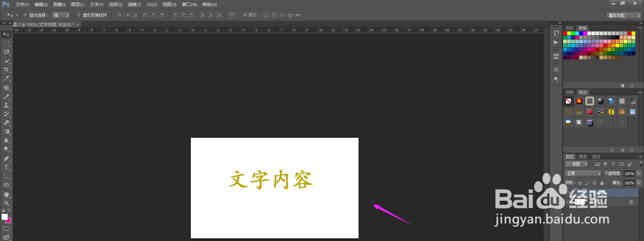Open the Paragraph panel icon

(x=556, y=79)
